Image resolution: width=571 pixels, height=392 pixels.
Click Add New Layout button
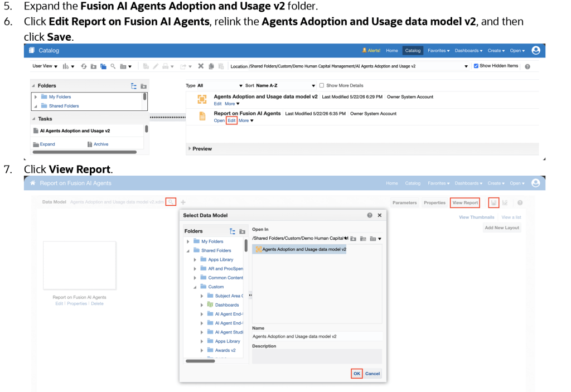point(502,228)
